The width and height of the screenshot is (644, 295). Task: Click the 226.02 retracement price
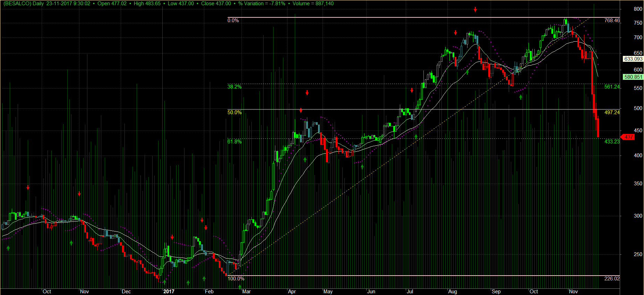612,279
